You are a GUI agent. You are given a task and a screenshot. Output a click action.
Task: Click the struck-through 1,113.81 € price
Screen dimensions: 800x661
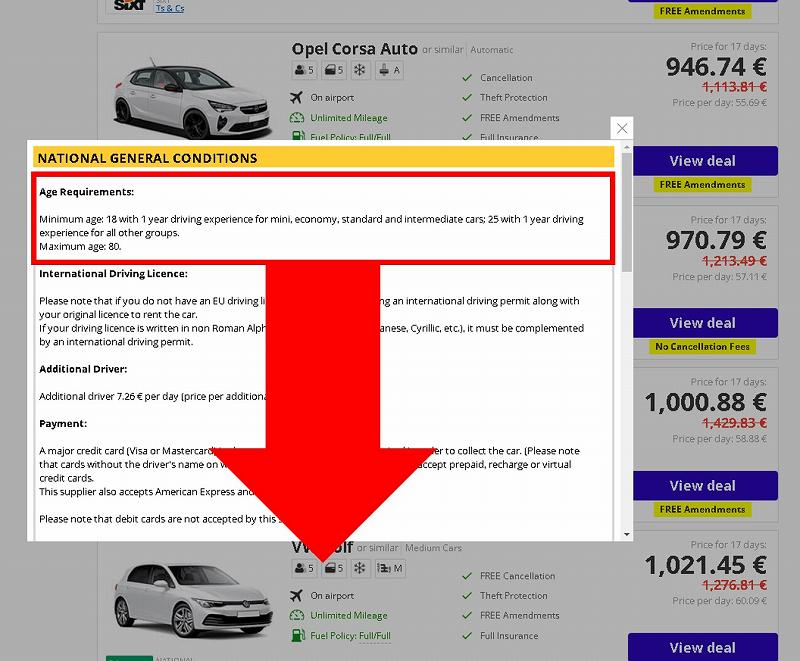[735, 87]
